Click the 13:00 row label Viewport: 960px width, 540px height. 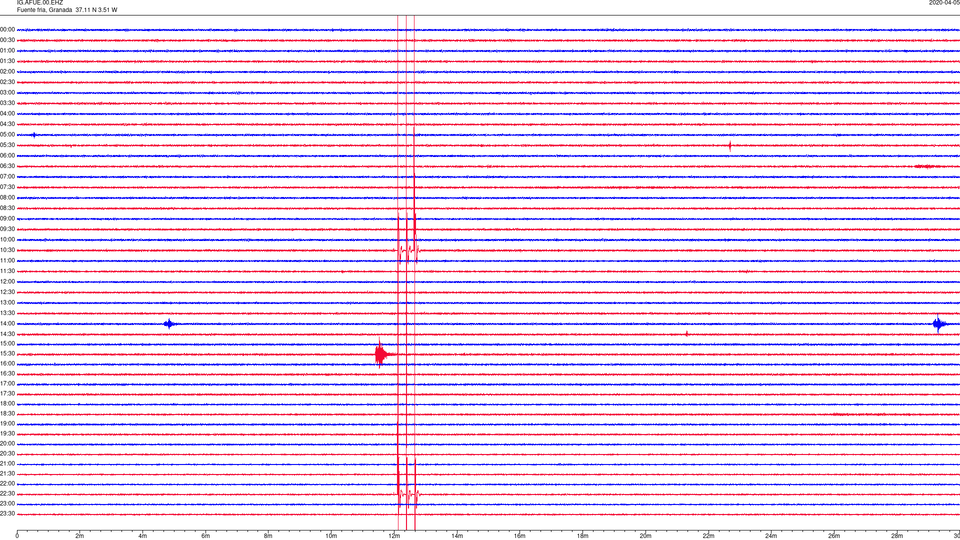pos(7,302)
